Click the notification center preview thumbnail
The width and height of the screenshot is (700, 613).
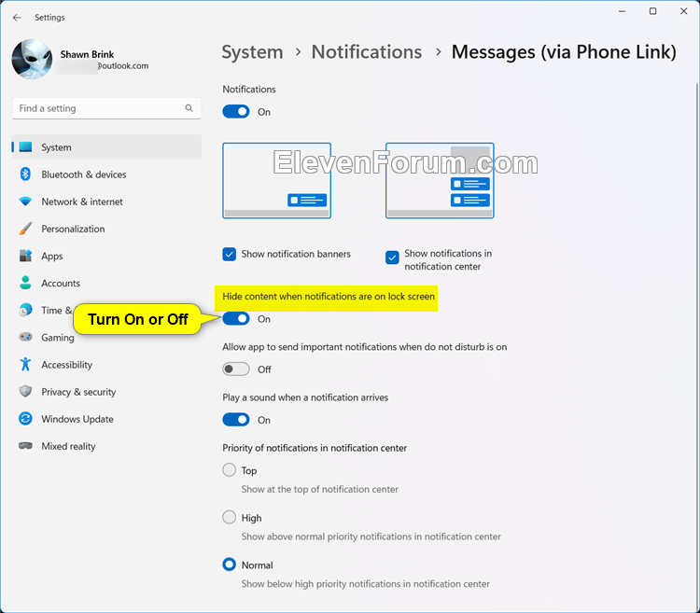440,180
